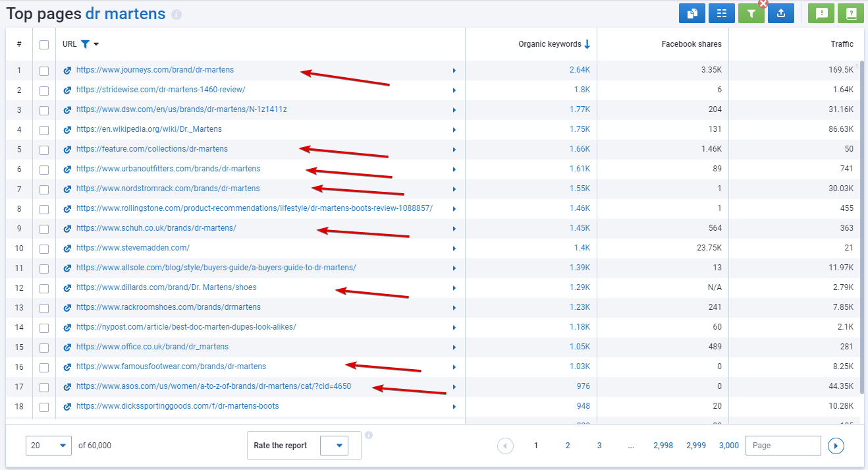The image size is (868, 470).
Task: Expand row arrow for asos.com URL
Action: 454,387
